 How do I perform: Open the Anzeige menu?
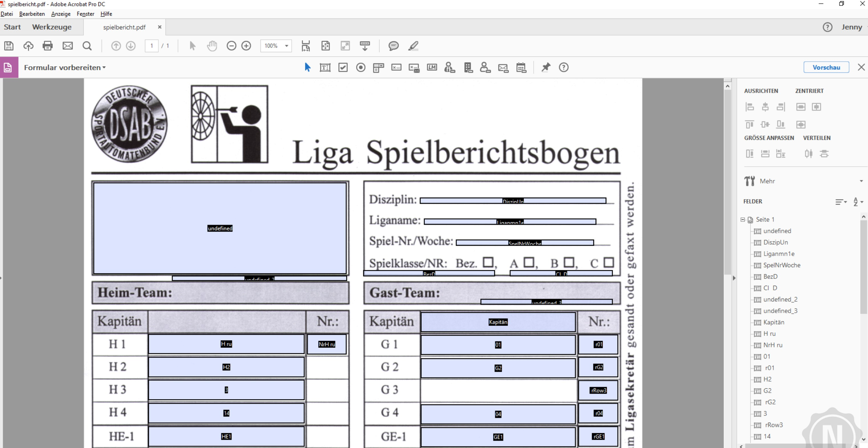61,14
